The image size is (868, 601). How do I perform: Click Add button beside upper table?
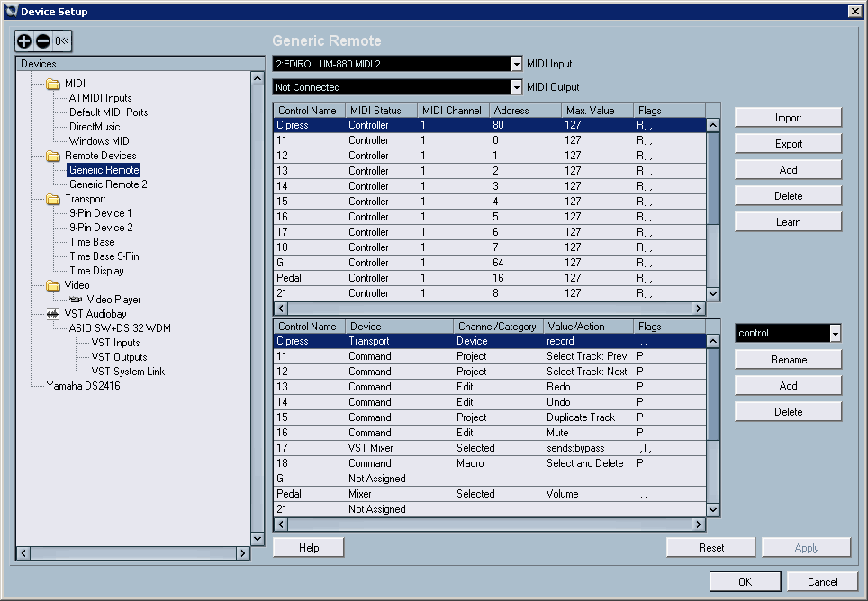[788, 170]
